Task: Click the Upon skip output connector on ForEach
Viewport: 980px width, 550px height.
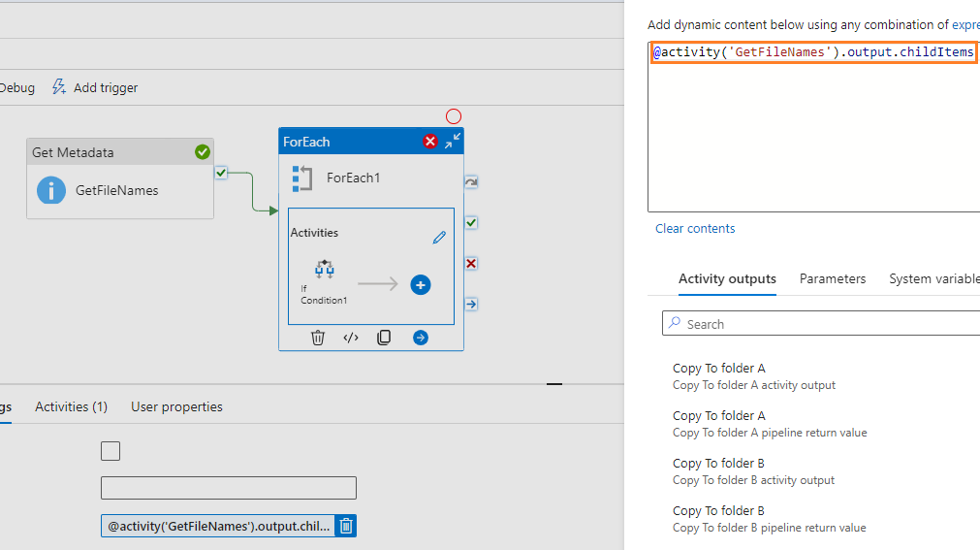Action: pyautogui.click(x=471, y=182)
